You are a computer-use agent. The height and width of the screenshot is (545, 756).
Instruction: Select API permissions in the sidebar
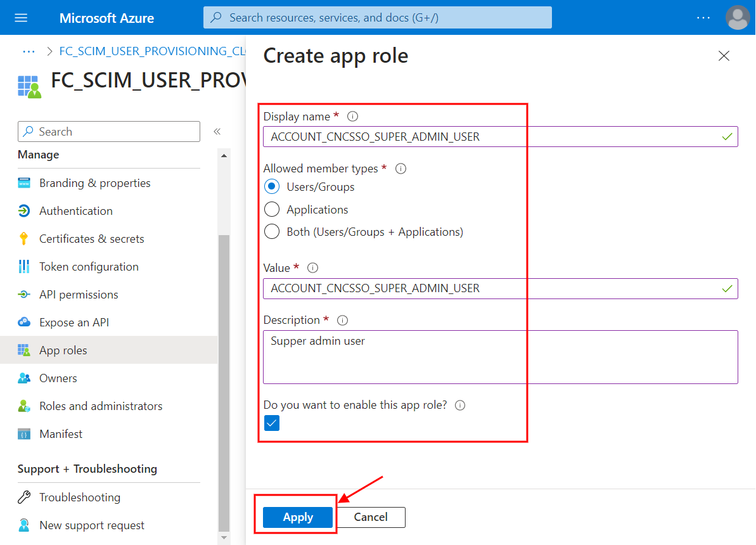click(x=79, y=294)
